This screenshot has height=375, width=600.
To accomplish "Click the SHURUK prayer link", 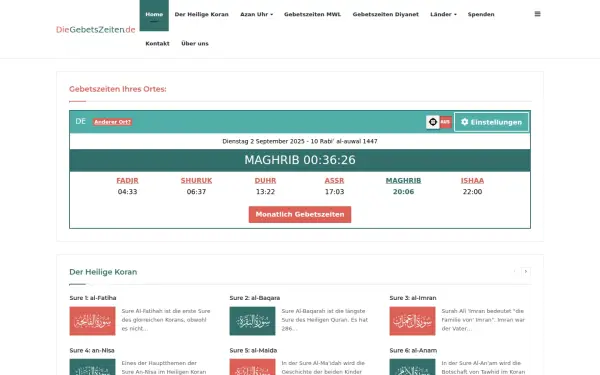I will pyautogui.click(x=196, y=181).
